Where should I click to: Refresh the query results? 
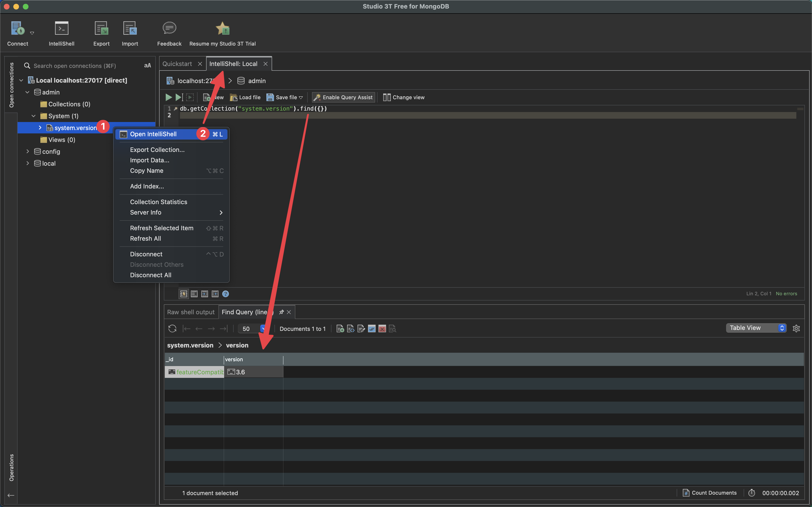[172, 329]
